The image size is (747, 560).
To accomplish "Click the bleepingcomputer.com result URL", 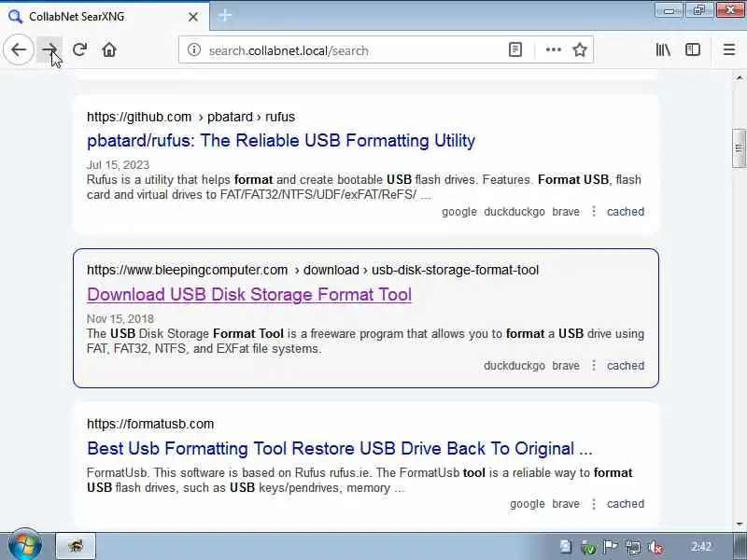I will (313, 270).
